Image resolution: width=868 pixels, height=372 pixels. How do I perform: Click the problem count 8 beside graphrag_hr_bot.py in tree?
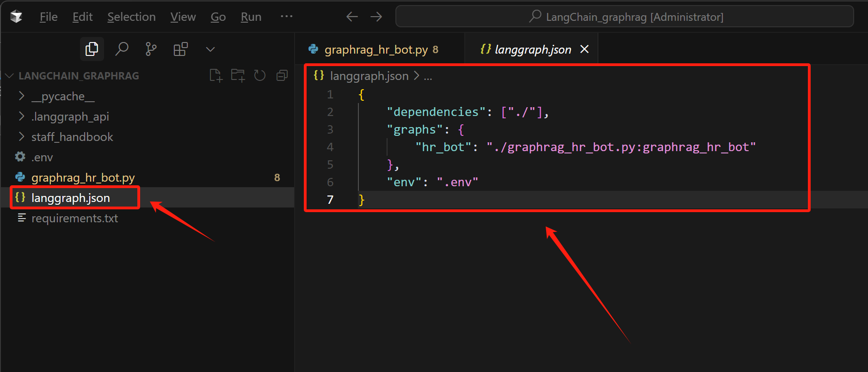coord(277,177)
